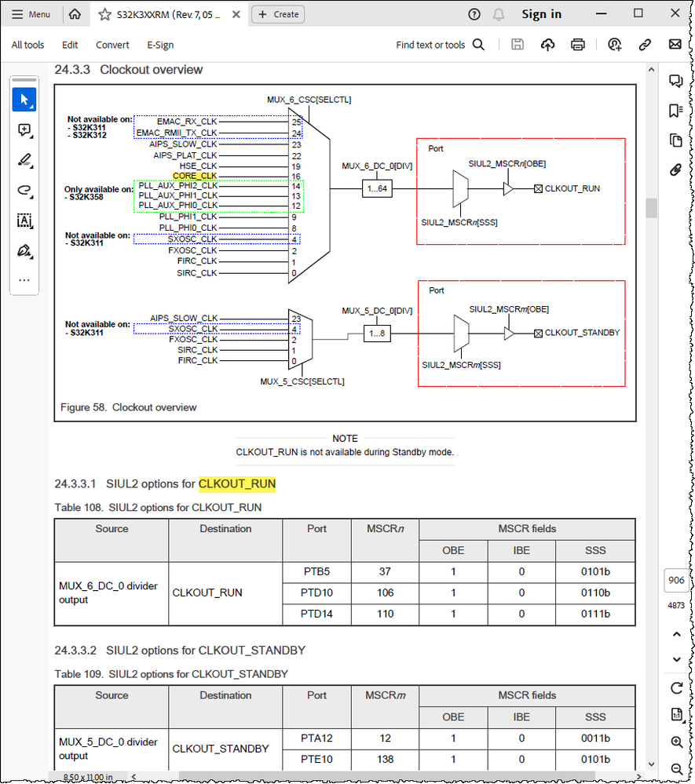Click the PTB5 port cell
Screen dimensions: 695x784
[x=316, y=571]
